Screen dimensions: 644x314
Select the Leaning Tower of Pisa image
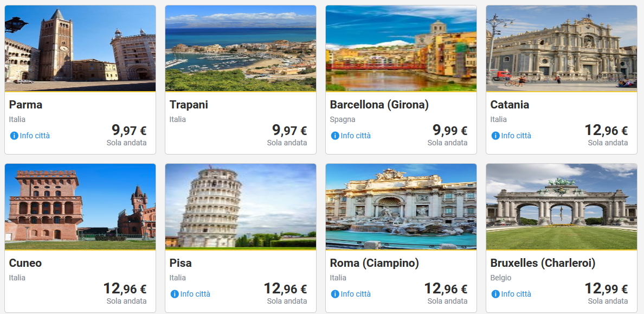coord(241,207)
